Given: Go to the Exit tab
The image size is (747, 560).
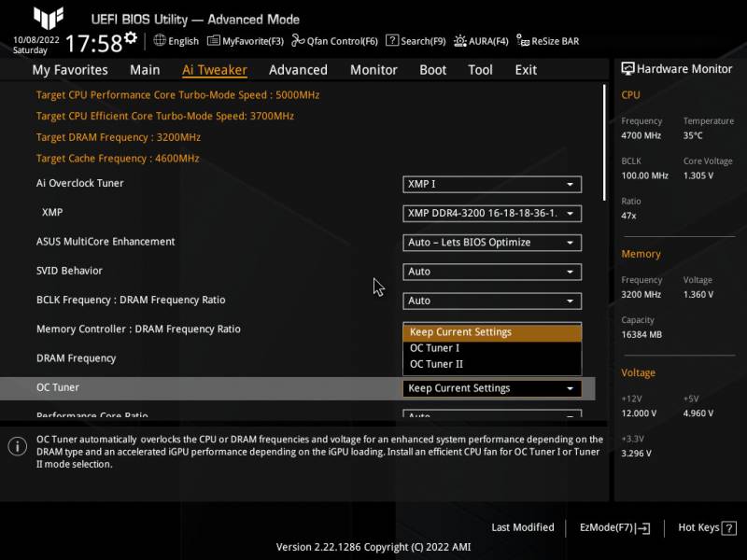Looking at the screenshot, I should (x=526, y=70).
